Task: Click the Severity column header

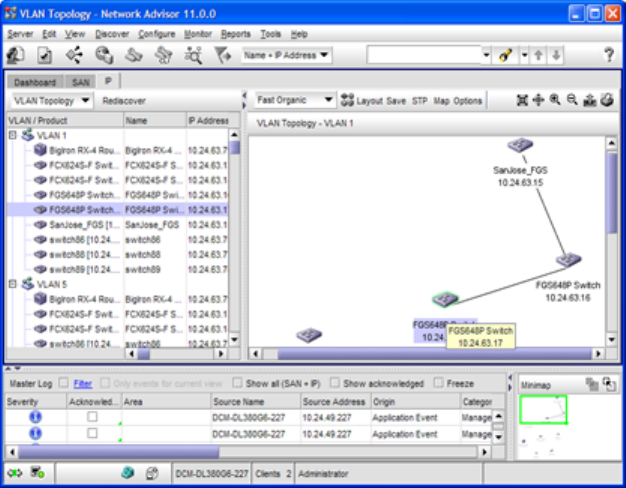Action: click(35, 402)
